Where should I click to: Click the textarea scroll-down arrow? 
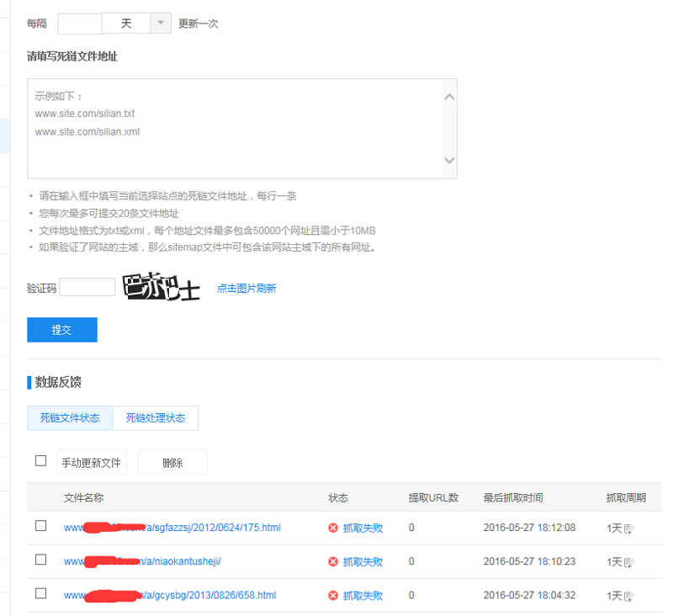click(449, 161)
